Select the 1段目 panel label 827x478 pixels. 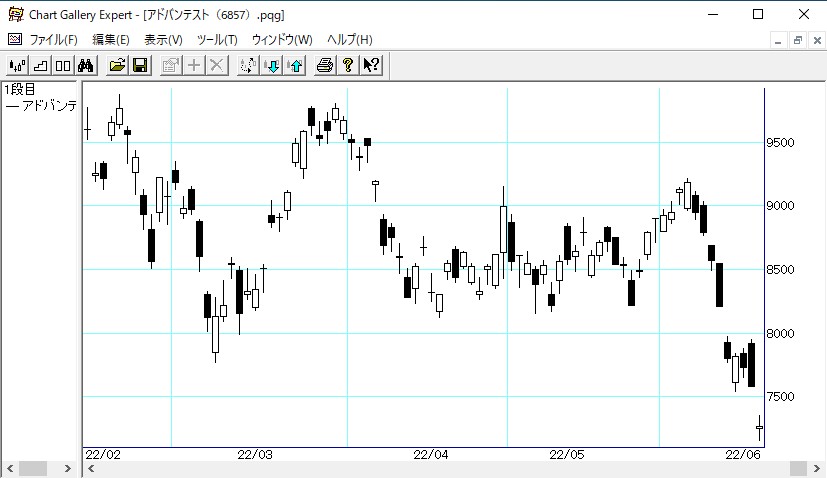pyautogui.click(x=19, y=90)
